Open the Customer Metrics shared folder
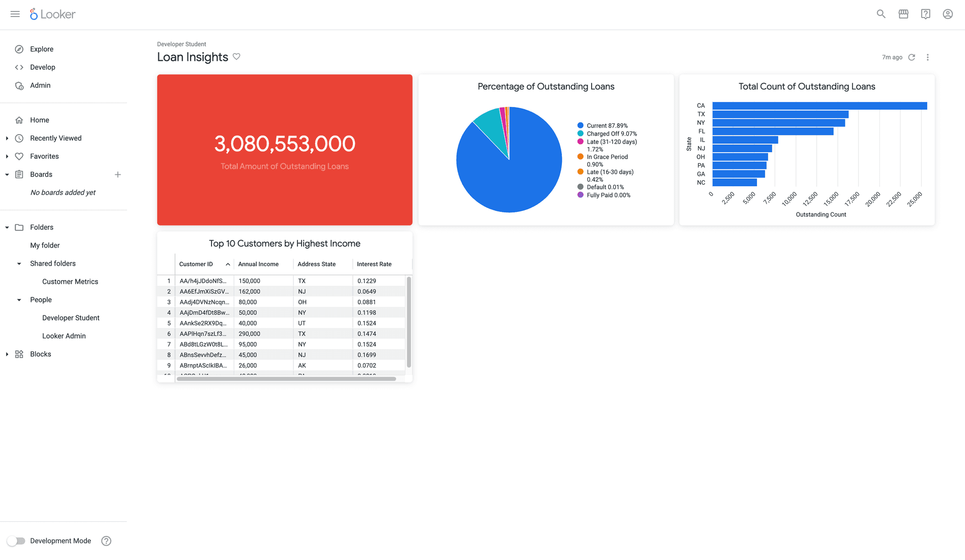The image size is (965, 560). (x=70, y=282)
